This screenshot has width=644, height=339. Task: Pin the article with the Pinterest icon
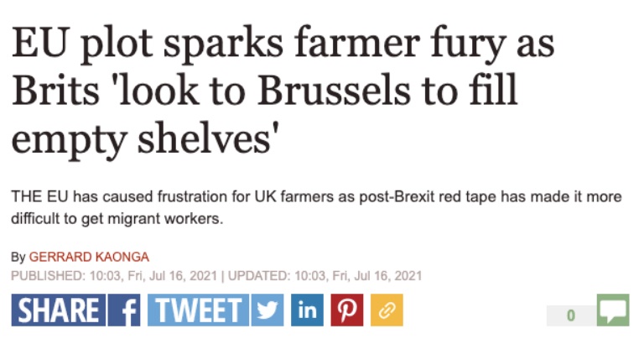click(x=346, y=310)
